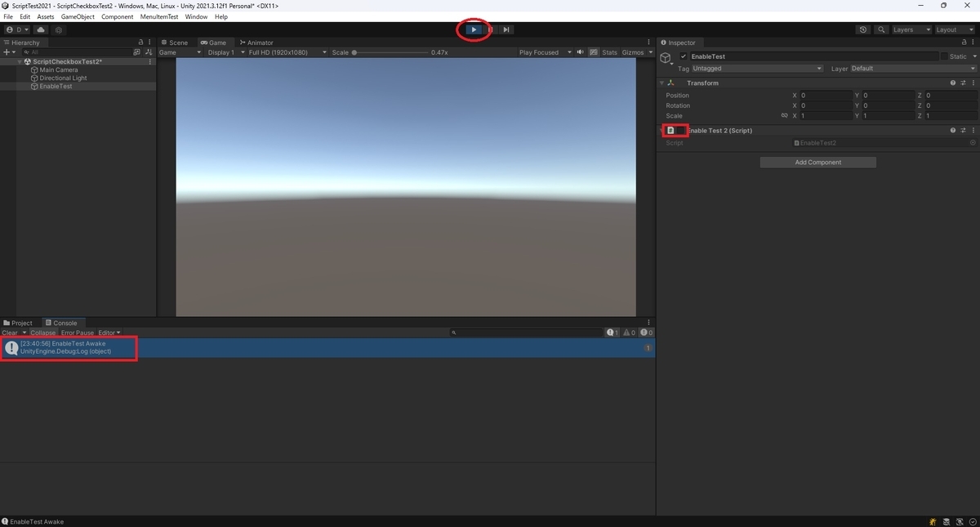
Task: Mute game audio with the speaker icon
Action: tap(580, 51)
